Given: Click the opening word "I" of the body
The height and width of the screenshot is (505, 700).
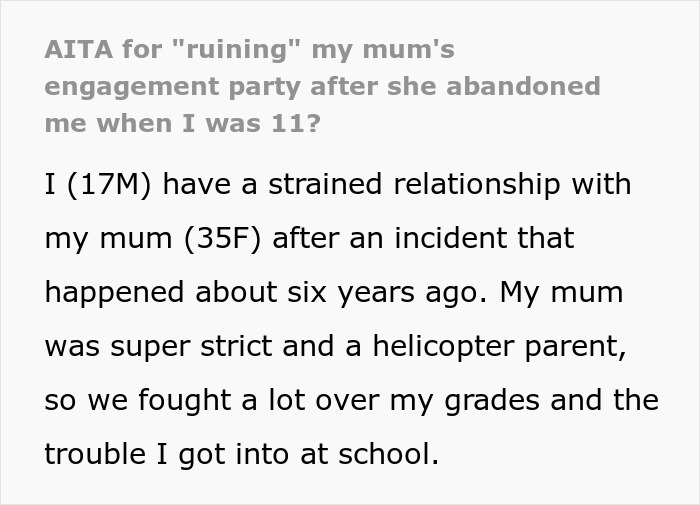Looking at the screenshot, I should (50, 186).
